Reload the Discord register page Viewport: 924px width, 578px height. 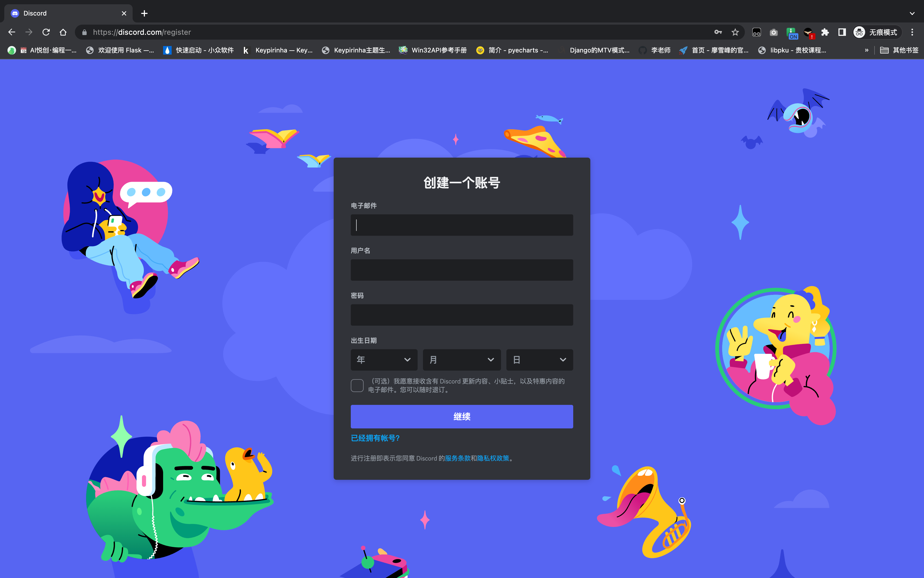(46, 32)
